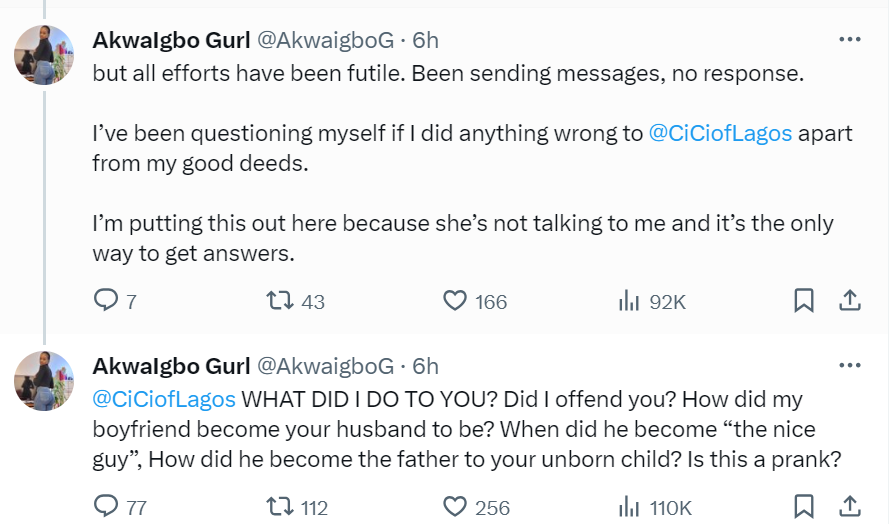Reply to the first tweet with 7 replies

click(106, 301)
